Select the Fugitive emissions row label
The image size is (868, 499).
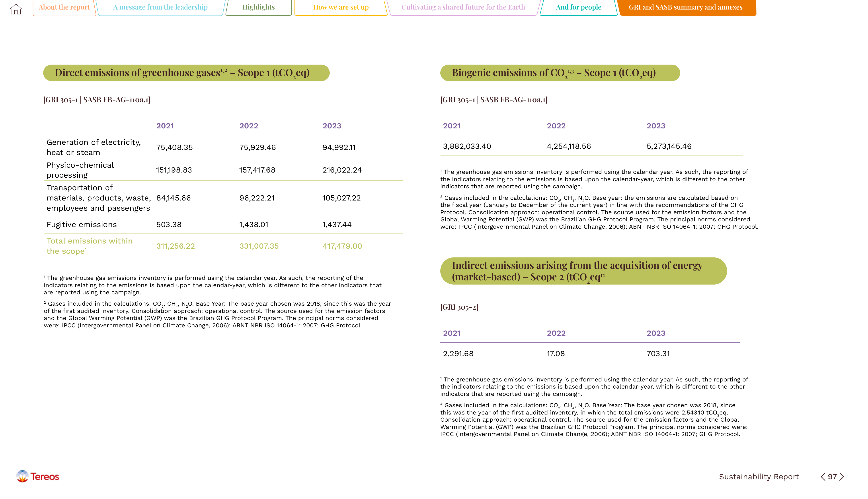[82, 224]
